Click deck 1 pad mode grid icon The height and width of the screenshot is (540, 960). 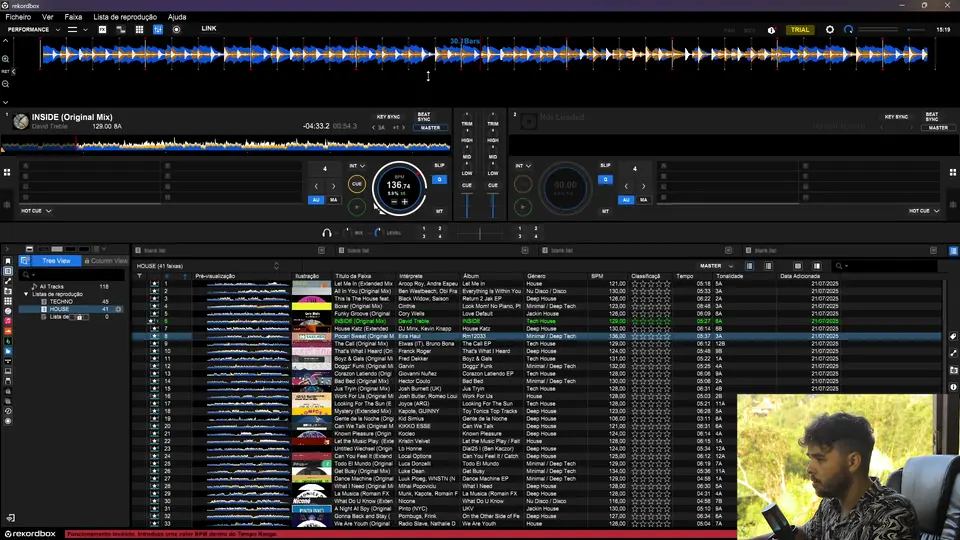click(x=7, y=173)
